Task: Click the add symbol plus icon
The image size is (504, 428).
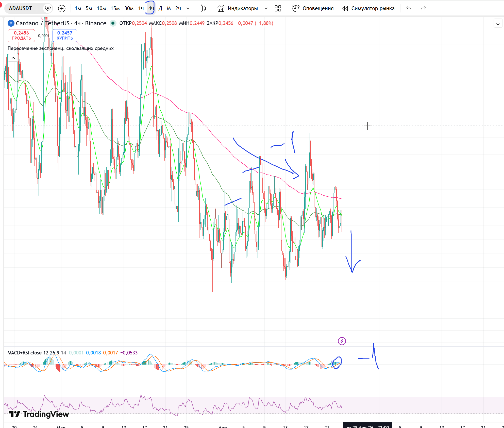Action: [62, 8]
